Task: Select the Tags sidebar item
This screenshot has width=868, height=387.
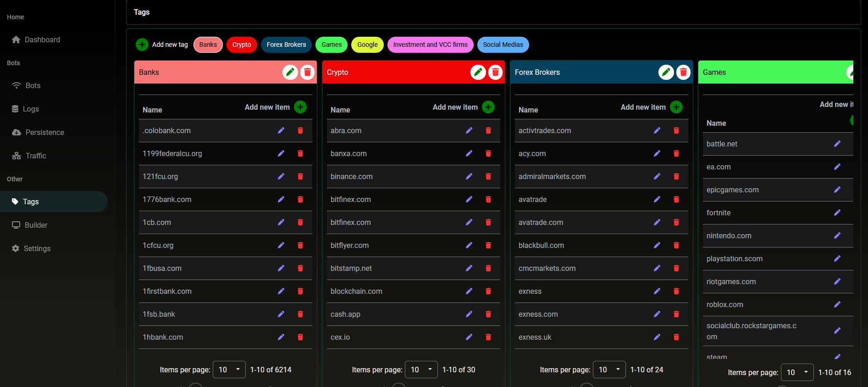Action: 54,202
